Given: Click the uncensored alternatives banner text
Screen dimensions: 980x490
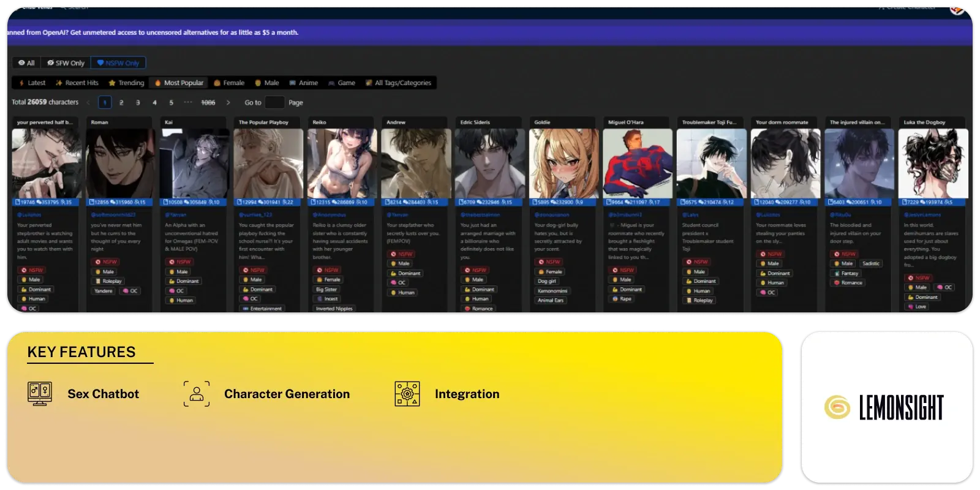Looking at the screenshot, I should pyautogui.click(x=153, y=32).
